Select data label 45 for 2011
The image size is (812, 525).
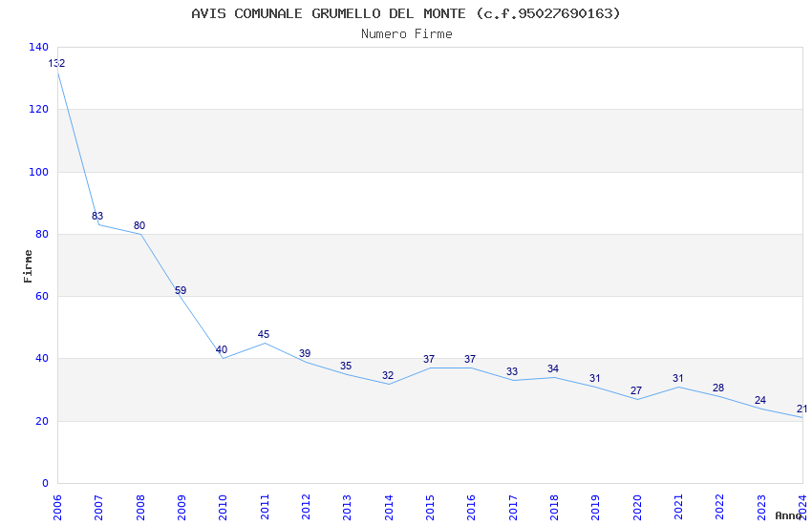264,334
